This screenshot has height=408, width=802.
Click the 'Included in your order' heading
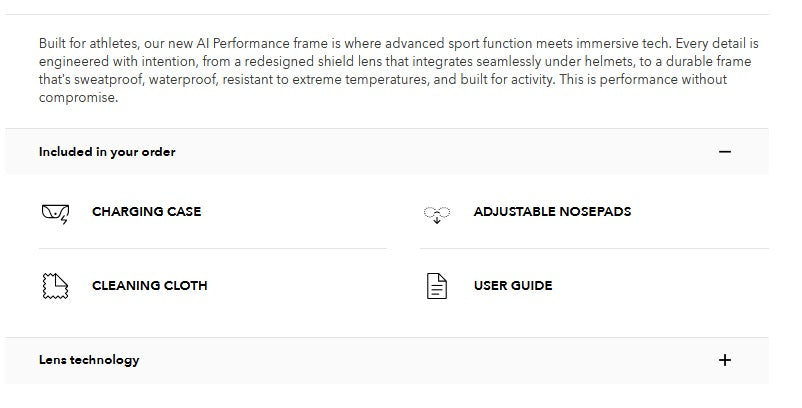[x=107, y=152]
